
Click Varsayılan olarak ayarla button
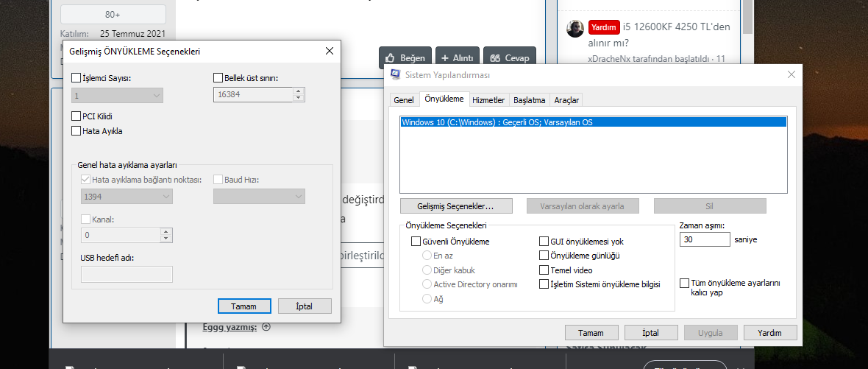[x=583, y=206]
